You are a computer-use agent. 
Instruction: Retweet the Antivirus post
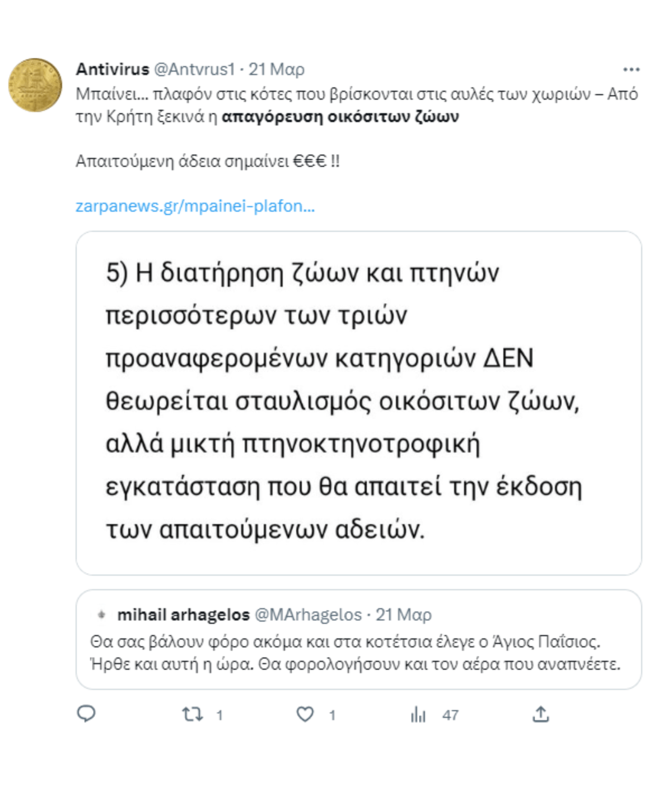click(x=193, y=714)
